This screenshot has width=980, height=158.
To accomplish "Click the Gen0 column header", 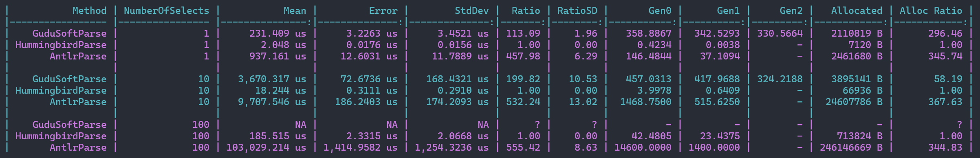I will (x=660, y=11).
